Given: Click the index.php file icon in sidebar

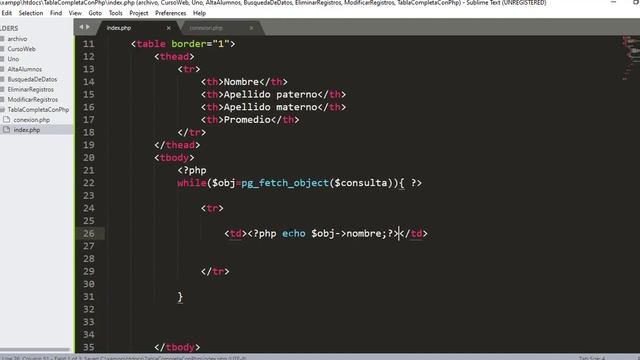Looking at the screenshot, I should (7, 130).
